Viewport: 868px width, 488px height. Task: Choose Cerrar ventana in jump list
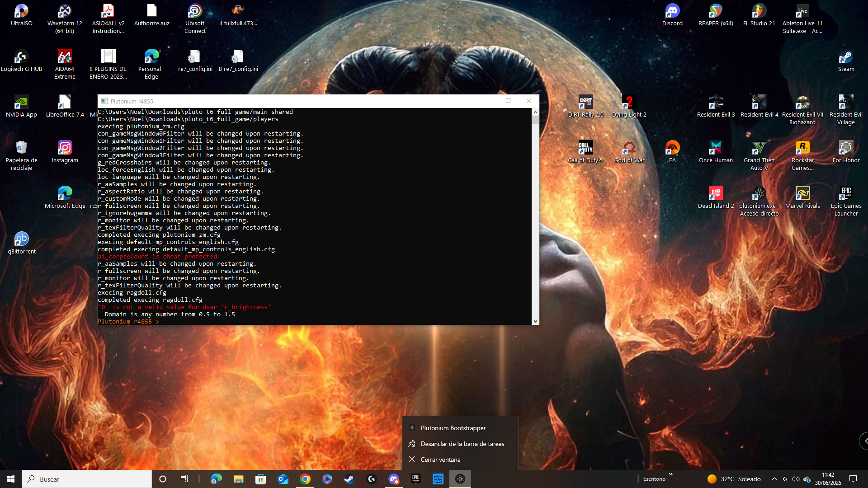(460, 460)
